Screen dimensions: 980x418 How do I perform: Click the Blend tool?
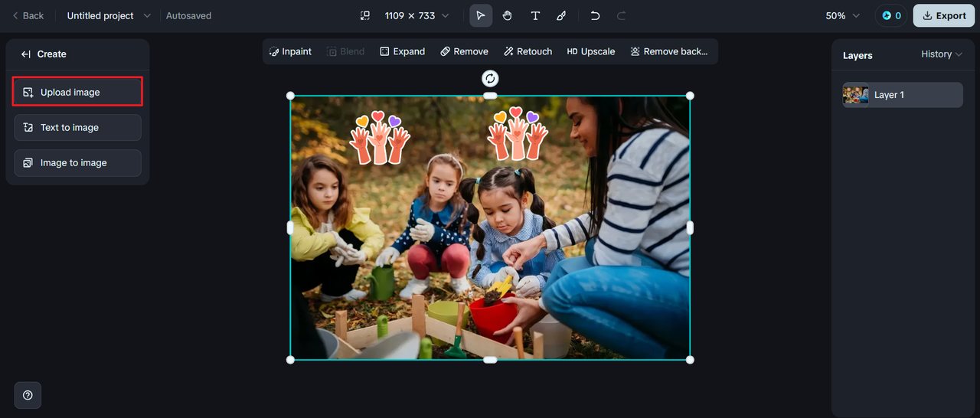(x=345, y=51)
